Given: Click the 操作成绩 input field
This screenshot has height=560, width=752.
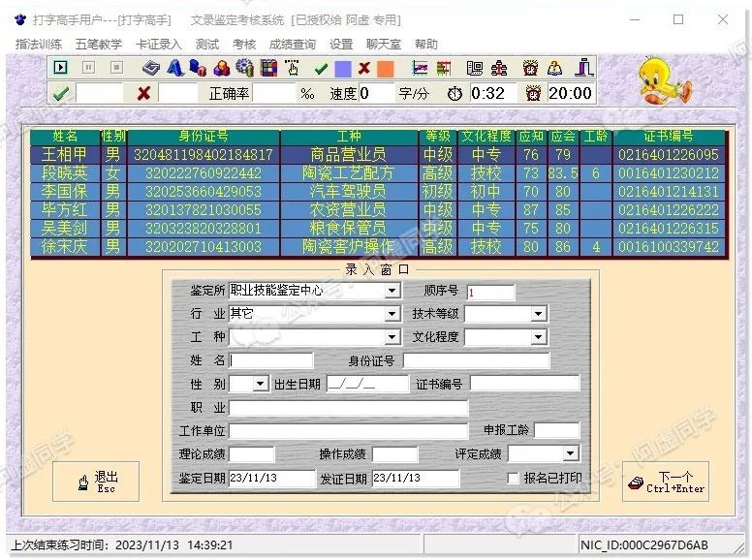Looking at the screenshot, I should point(394,453).
